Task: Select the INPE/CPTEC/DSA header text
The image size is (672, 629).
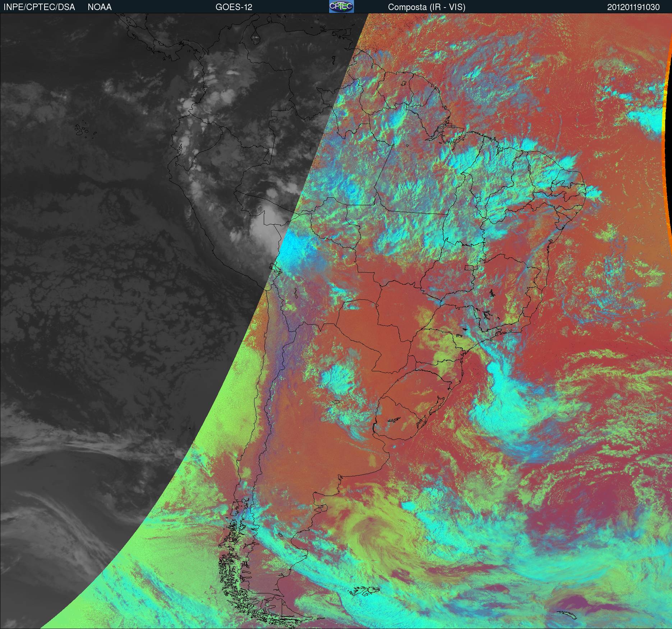Action: tap(39, 7)
